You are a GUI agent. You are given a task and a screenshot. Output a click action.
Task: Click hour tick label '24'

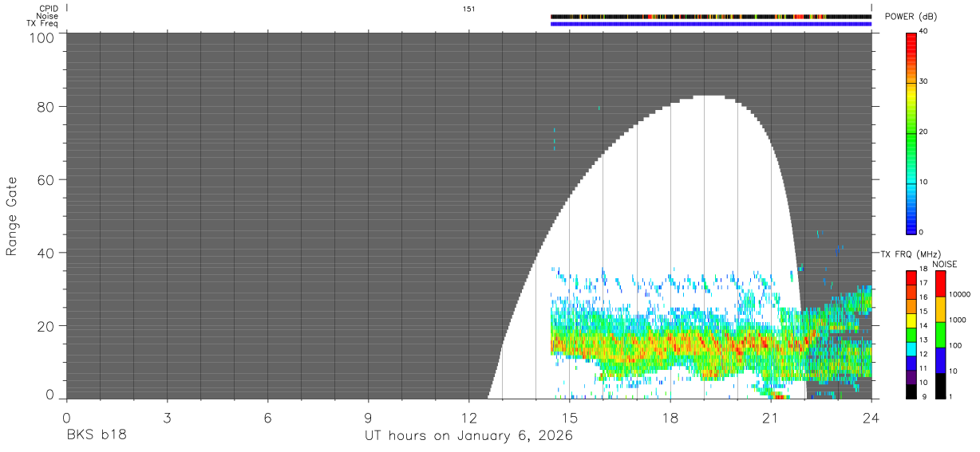871,417
